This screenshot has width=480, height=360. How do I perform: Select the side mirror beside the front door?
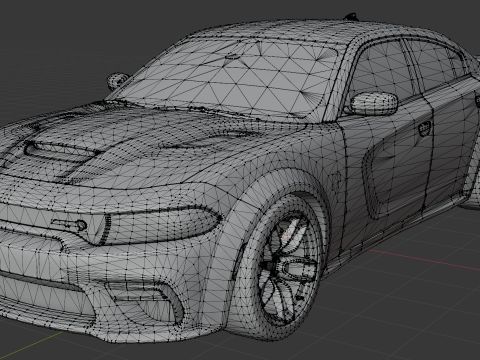pyautogui.click(x=374, y=103)
